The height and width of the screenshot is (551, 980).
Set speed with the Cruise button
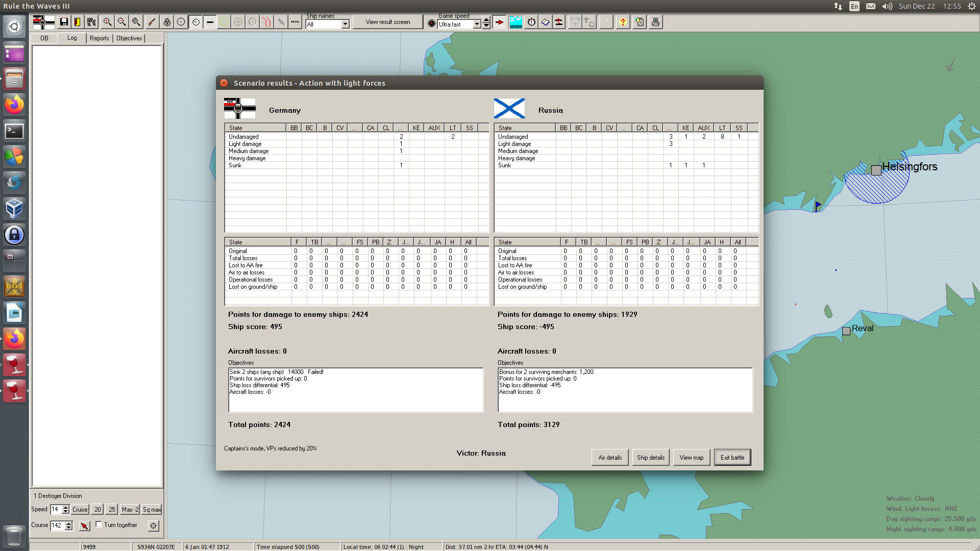[80, 509]
